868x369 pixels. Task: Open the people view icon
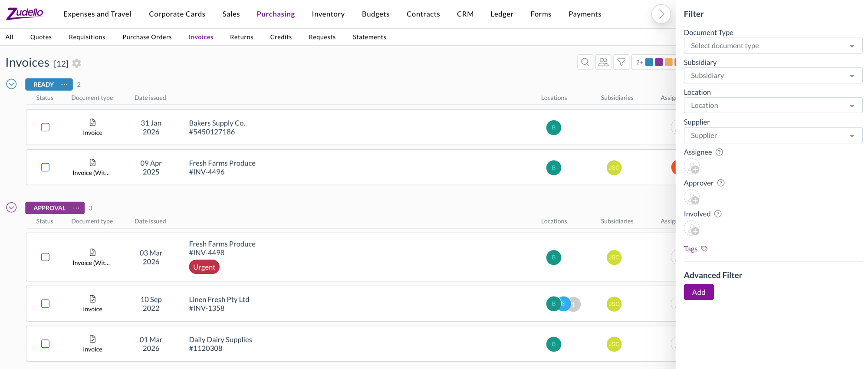pyautogui.click(x=603, y=63)
